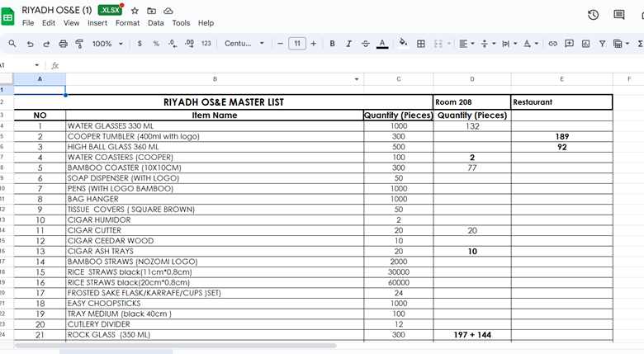Open text rotation dropdown
This screenshot has width=644, height=354.
pyautogui.click(x=531, y=44)
